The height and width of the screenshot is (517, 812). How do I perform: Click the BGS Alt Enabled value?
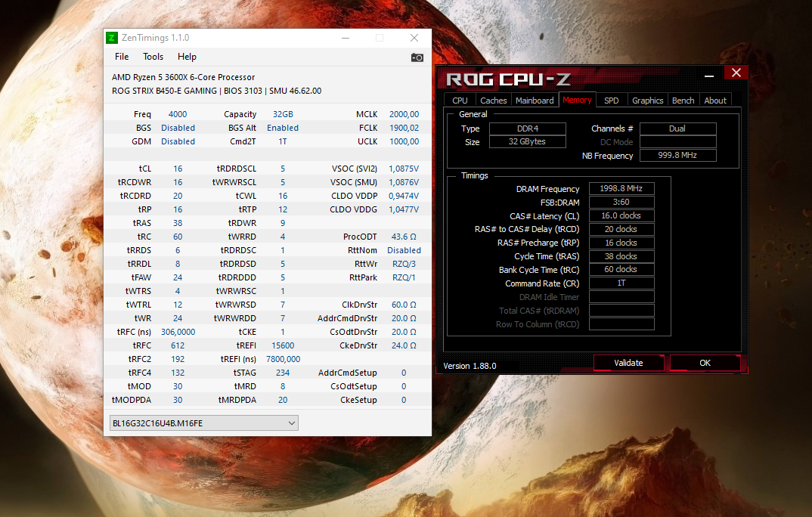click(283, 128)
